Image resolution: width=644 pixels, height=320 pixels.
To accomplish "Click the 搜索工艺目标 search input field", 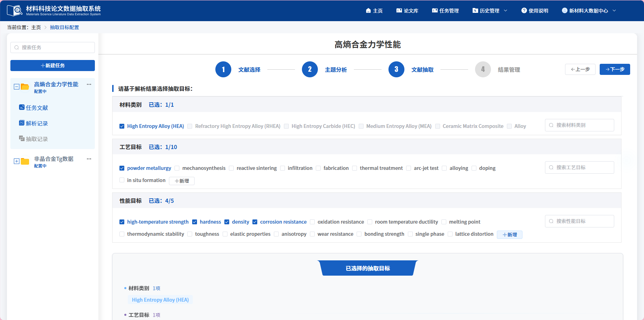I will click(579, 167).
